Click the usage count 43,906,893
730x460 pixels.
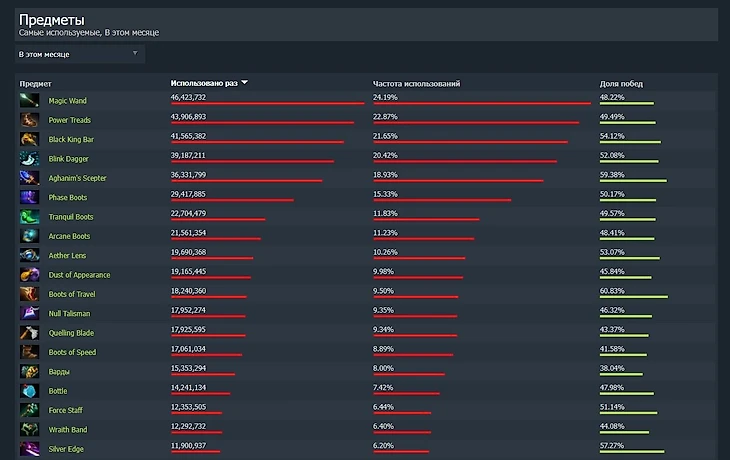click(x=188, y=117)
